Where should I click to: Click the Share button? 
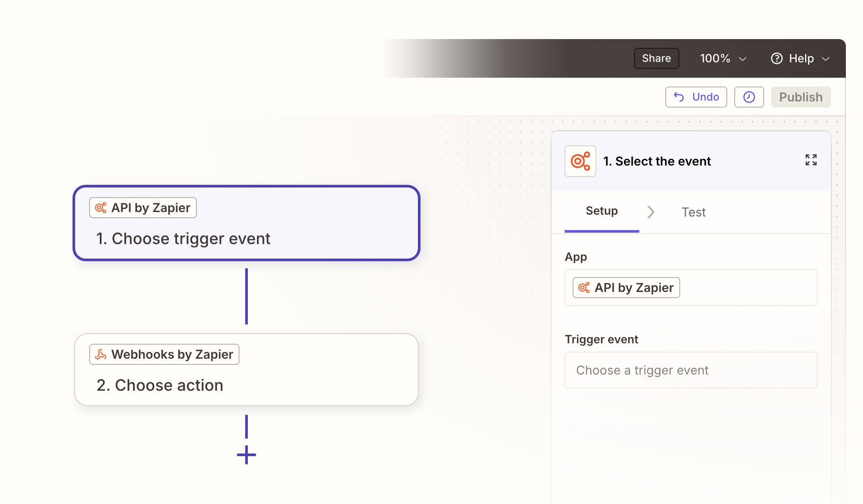pos(656,58)
